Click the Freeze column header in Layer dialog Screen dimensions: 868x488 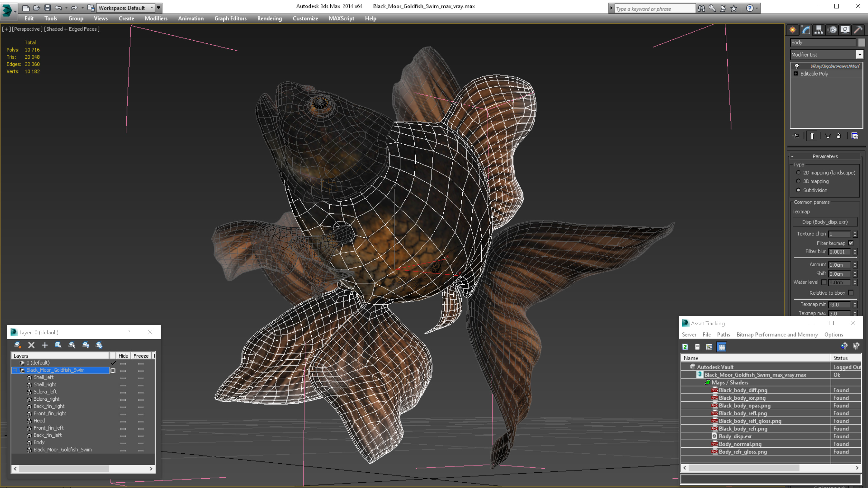click(x=141, y=356)
